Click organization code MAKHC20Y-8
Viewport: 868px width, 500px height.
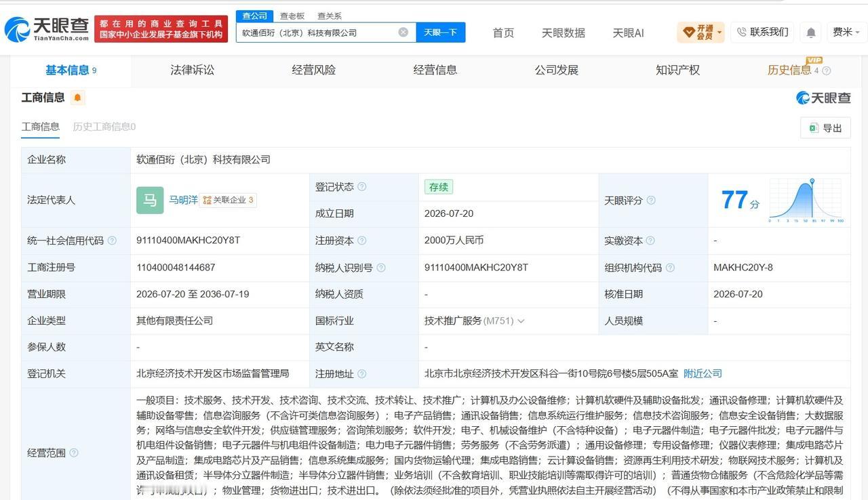click(x=743, y=268)
